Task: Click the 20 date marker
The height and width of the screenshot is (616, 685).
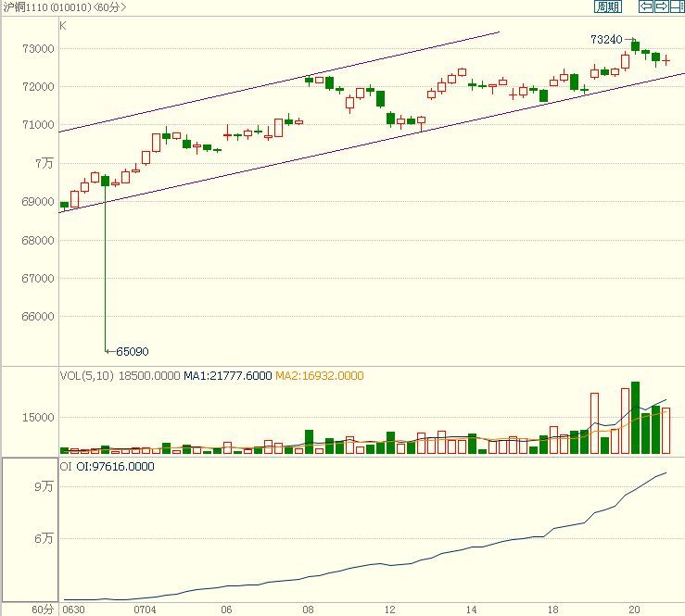Action: point(634,610)
